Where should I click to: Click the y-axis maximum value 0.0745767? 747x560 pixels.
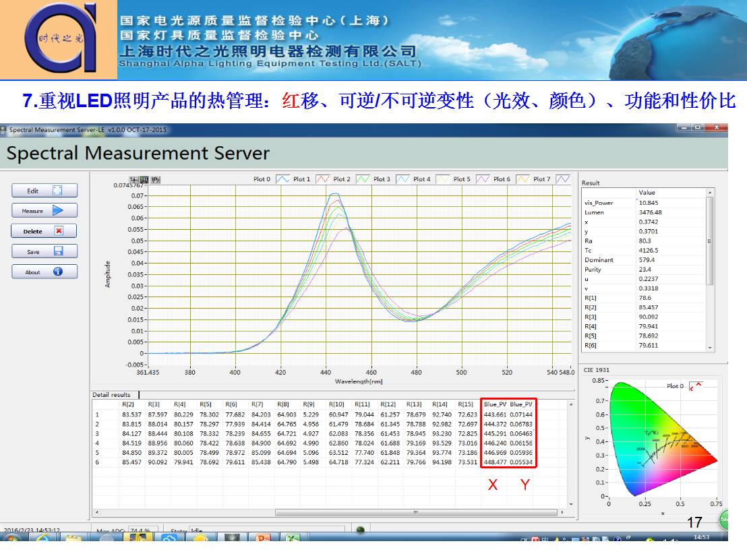coord(128,185)
